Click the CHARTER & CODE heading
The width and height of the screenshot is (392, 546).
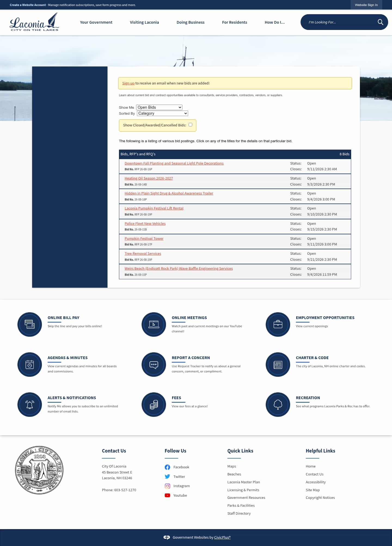(x=312, y=358)
